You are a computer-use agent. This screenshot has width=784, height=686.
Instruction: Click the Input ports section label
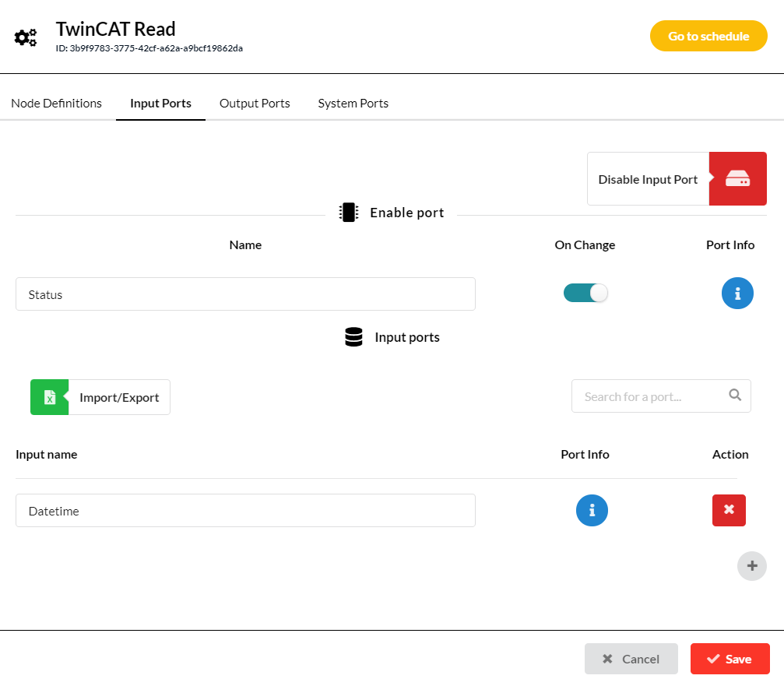pyautogui.click(x=407, y=337)
